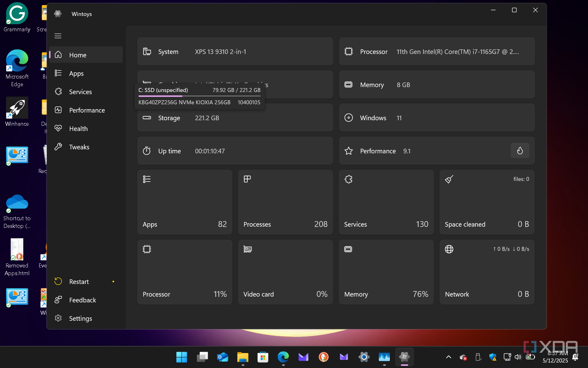The width and height of the screenshot is (588, 368).
Task: Show hidden system tray icons
Action: [x=448, y=357]
